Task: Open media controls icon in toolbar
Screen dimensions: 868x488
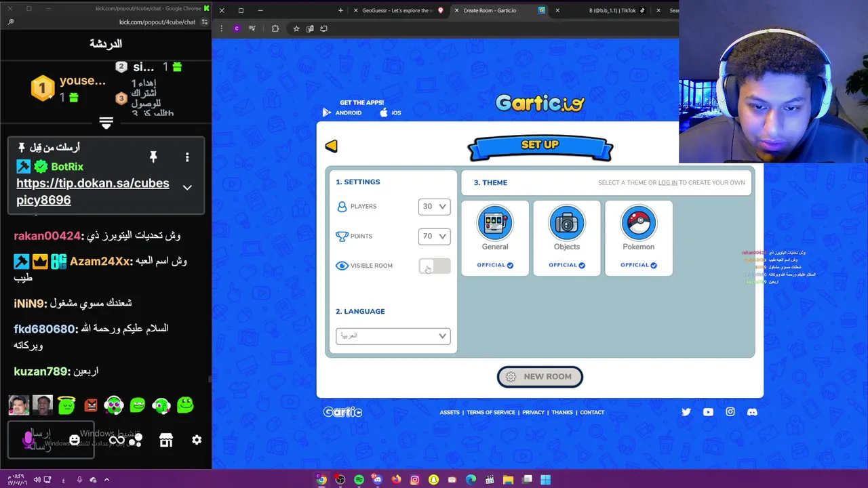Action: click(252, 28)
